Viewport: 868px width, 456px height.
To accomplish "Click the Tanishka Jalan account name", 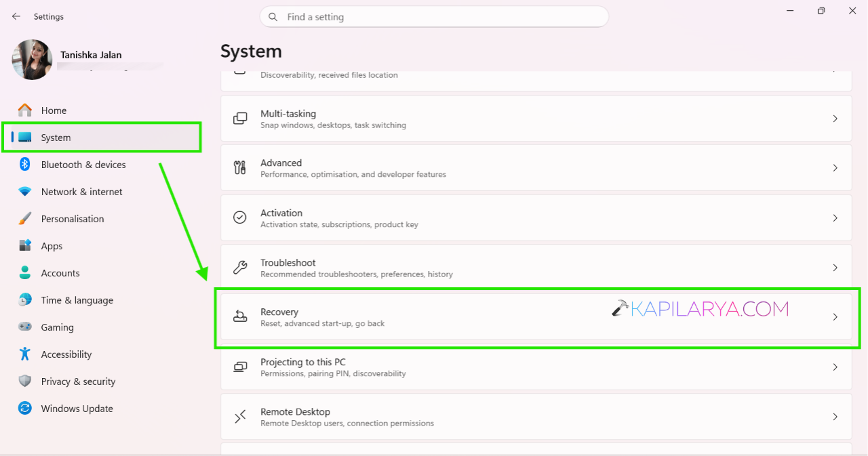I will [x=91, y=55].
